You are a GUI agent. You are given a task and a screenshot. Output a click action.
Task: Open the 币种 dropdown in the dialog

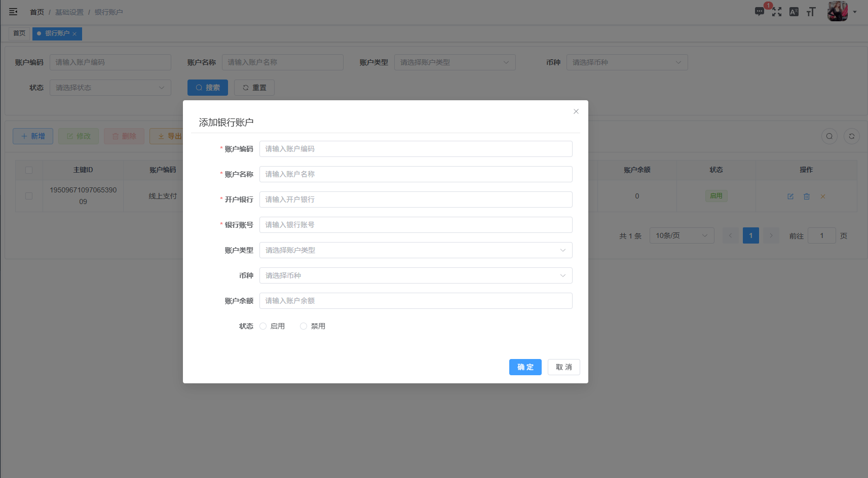coord(415,275)
